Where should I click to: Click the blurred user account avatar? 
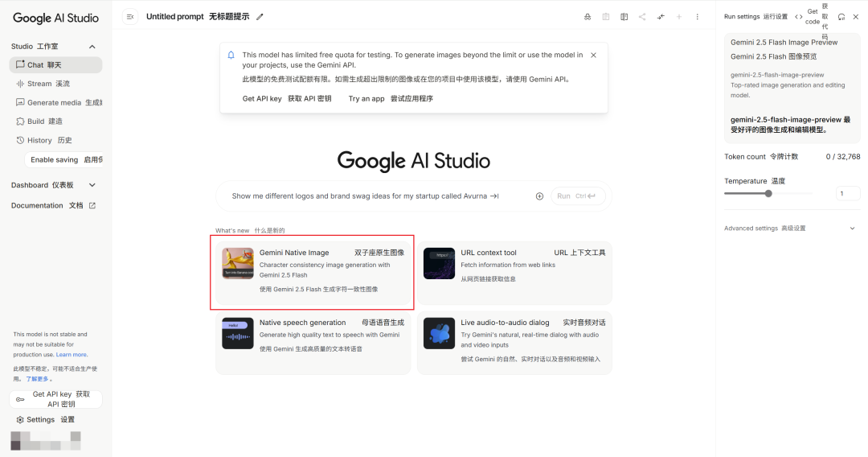click(x=46, y=441)
